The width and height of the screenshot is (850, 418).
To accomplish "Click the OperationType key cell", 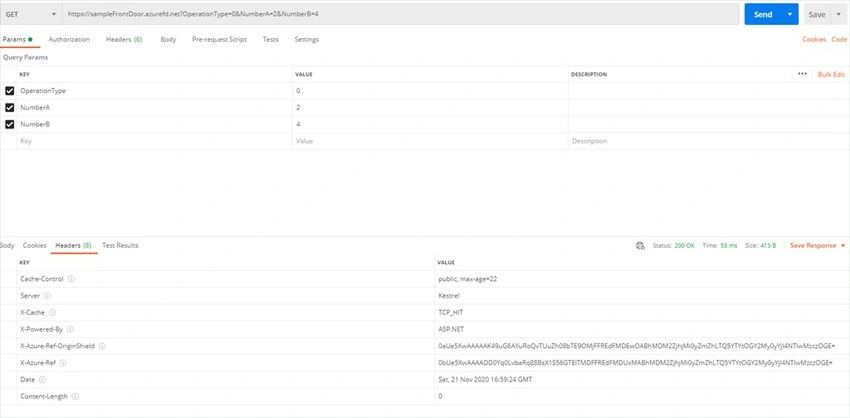I will click(x=154, y=91).
